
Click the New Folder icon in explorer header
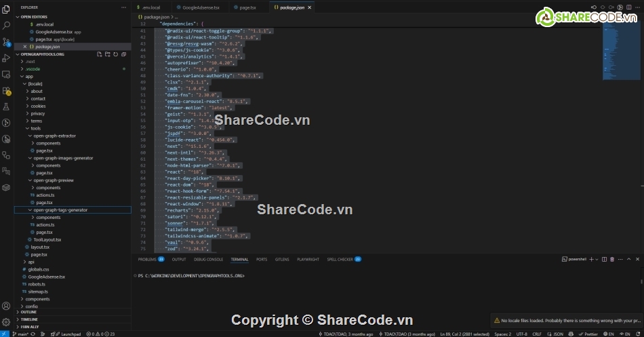[x=108, y=54]
